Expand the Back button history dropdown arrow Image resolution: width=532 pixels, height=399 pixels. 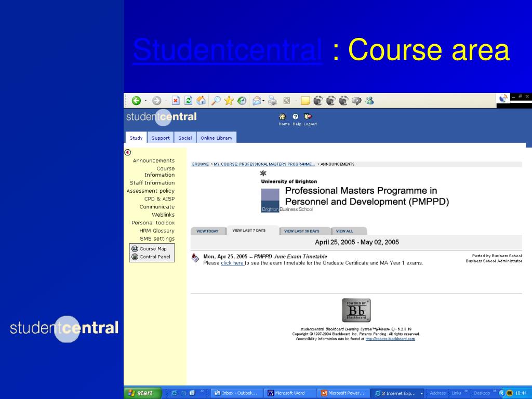point(145,101)
